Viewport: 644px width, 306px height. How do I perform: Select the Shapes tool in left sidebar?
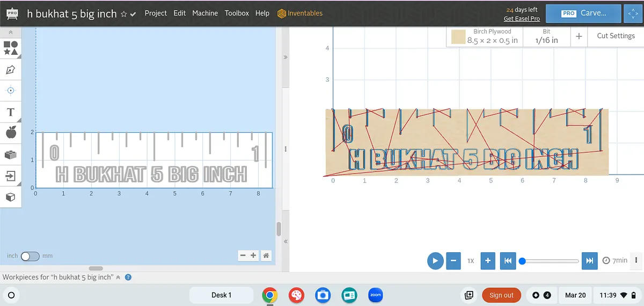tap(11, 48)
